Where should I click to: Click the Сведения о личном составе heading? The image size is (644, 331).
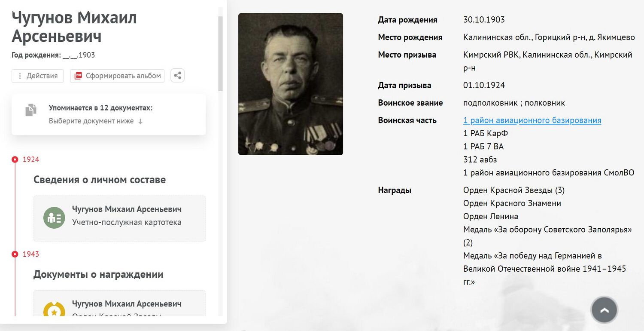100,180
